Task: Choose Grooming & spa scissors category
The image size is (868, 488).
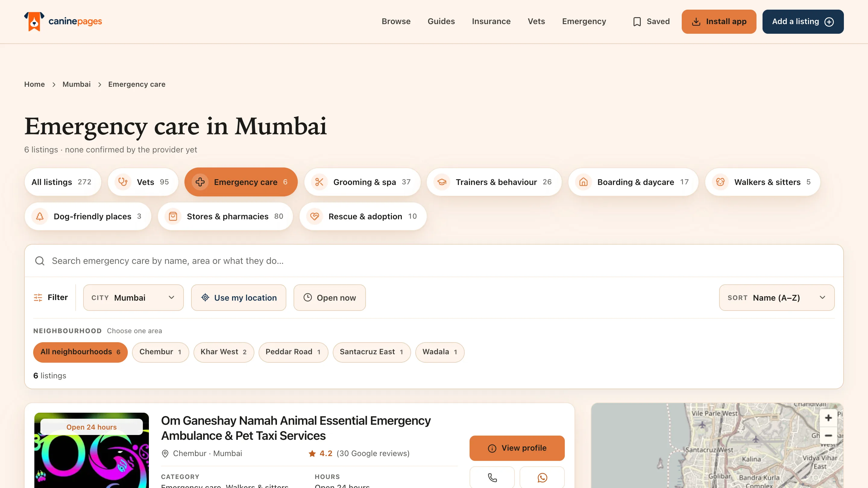Action: point(362,182)
